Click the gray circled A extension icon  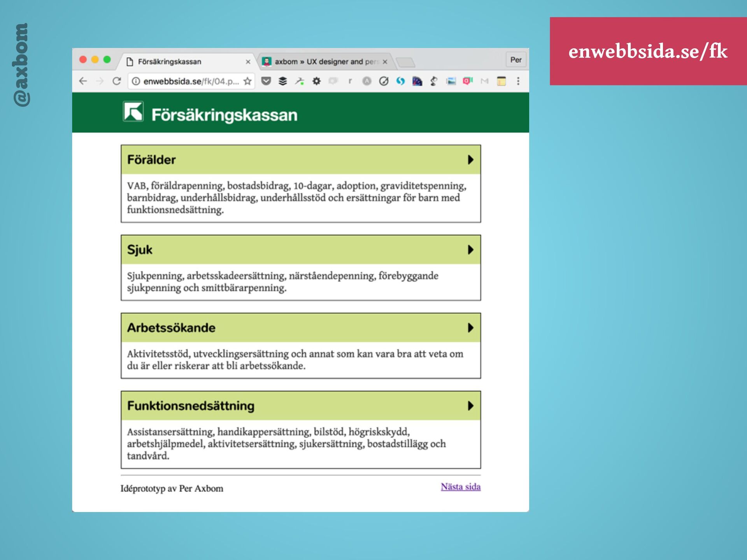[x=367, y=81]
